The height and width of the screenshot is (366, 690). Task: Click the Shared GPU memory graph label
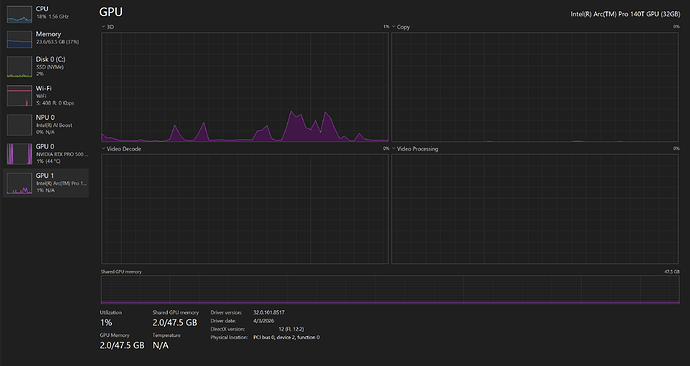click(x=121, y=272)
